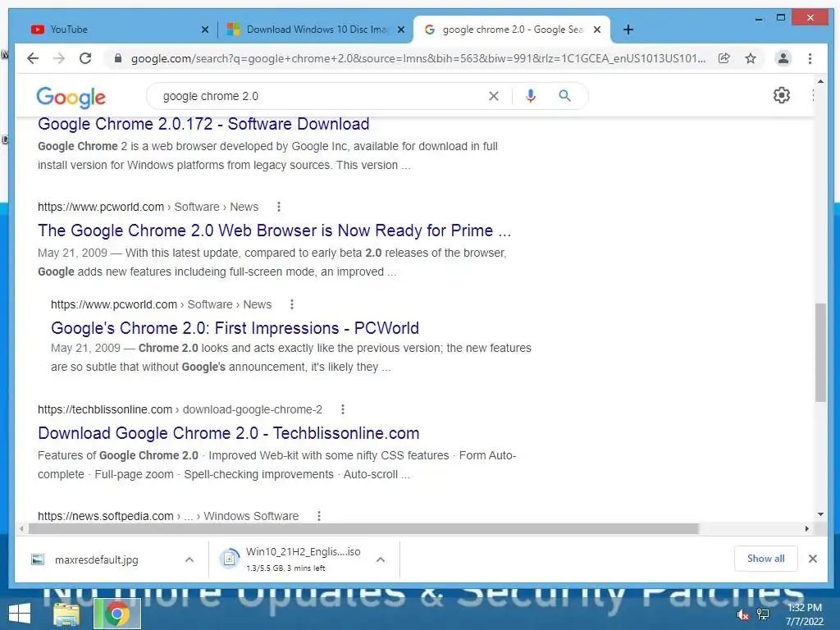Click the Win10 ISO download progress icon
This screenshot has height=630, width=840.
click(x=230, y=559)
